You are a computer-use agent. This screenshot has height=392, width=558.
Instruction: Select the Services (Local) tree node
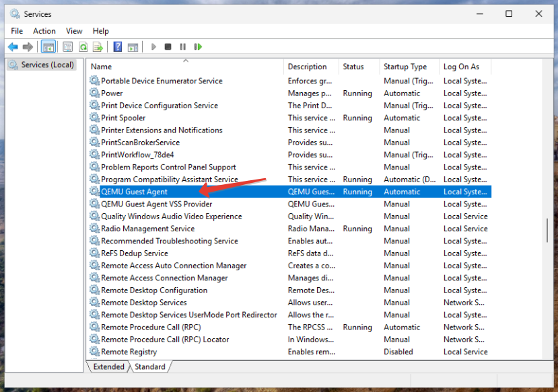click(41, 65)
